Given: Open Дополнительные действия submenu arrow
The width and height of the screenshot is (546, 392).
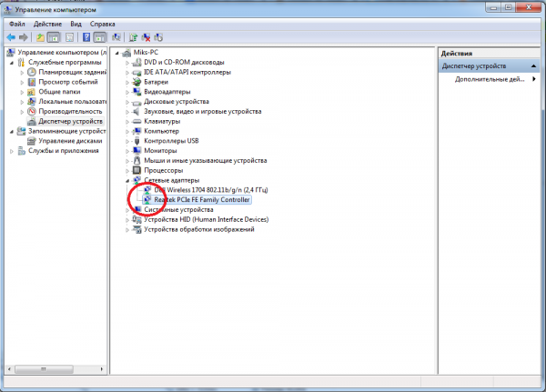Looking at the screenshot, I should (534, 79).
